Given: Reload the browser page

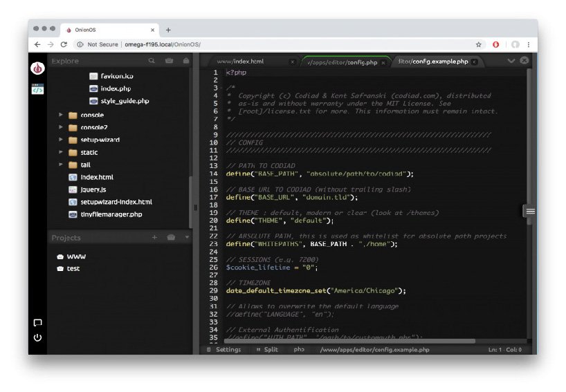Looking at the screenshot, I should coord(64,44).
